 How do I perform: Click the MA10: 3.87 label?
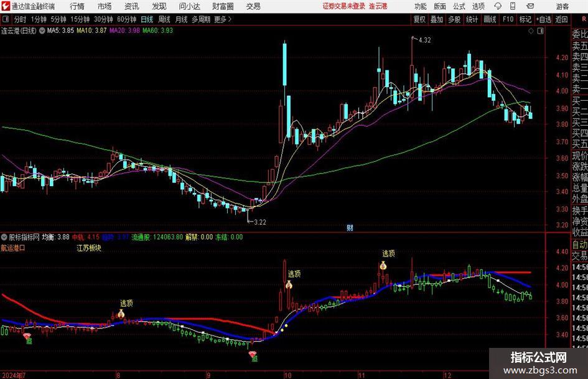[91, 30]
